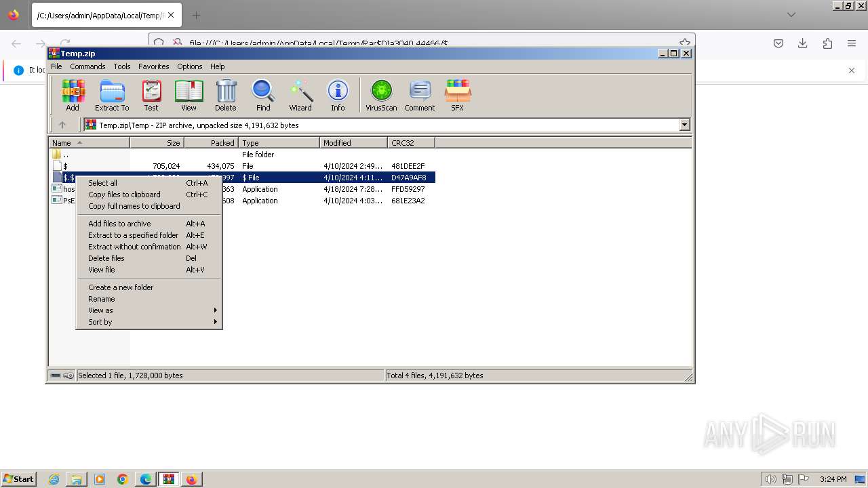Open the address path dropdown in WinRAR
Screen dimensions: 868x488
tap(684, 125)
